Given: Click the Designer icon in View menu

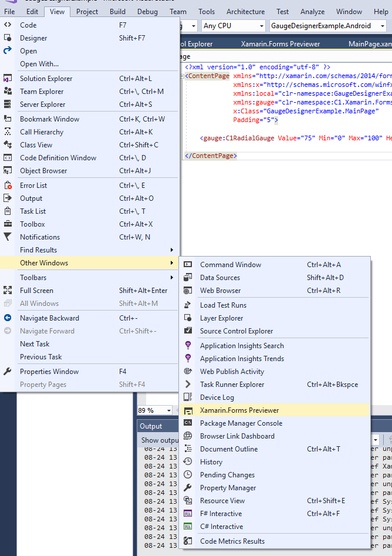Looking at the screenshot, I should pyautogui.click(x=8, y=38).
